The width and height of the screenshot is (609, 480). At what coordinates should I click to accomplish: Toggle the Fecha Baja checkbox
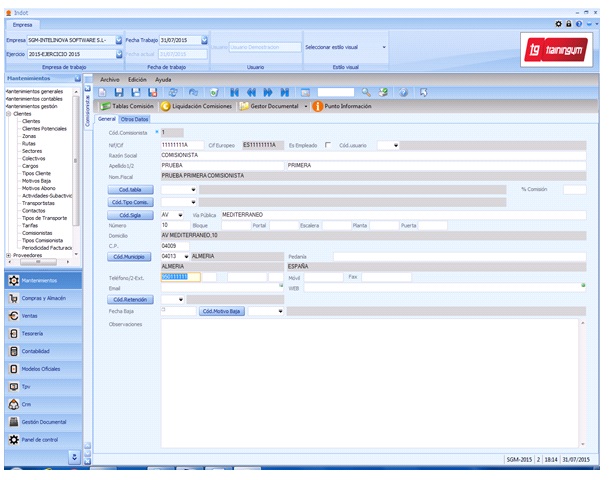164,310
